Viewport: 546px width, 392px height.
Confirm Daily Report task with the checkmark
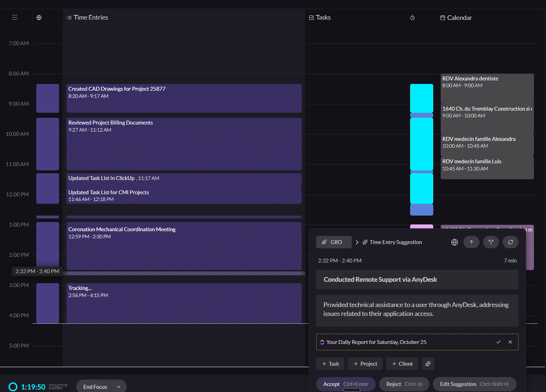498,342
